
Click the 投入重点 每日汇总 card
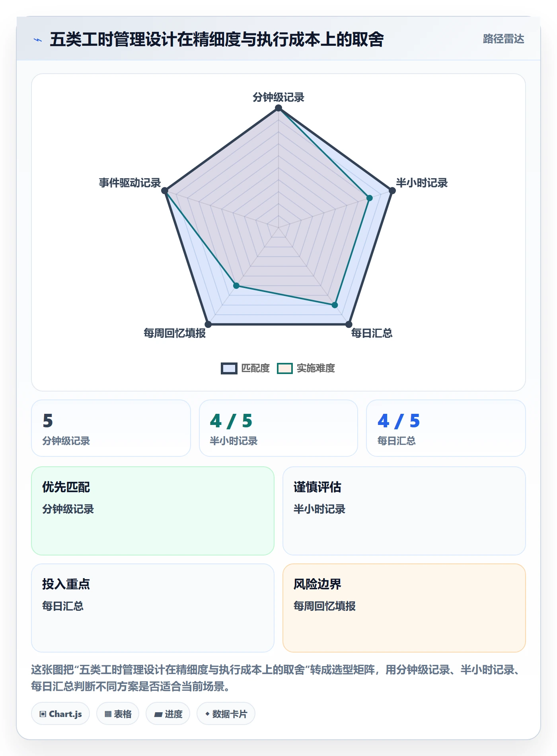click(153, 608)
